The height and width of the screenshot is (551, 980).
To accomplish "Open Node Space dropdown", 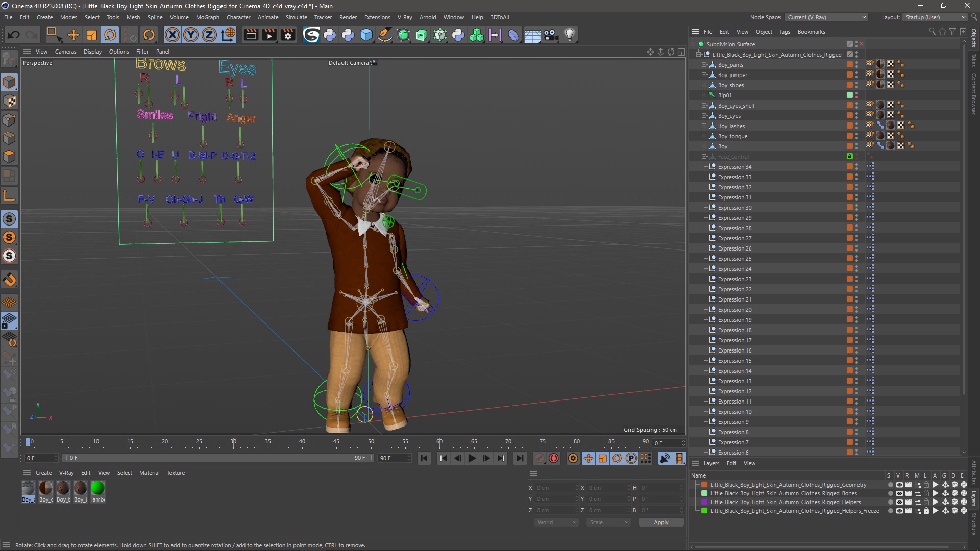I will pos(826,17).
